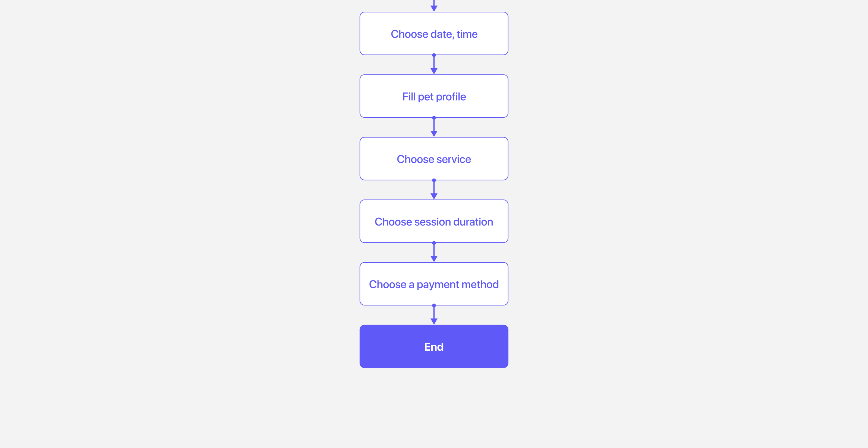Screen dimensions: 868x448
Task: Select connector line between 'Choose service' and 'Choose session duration'
Action: tap(434, 188)
